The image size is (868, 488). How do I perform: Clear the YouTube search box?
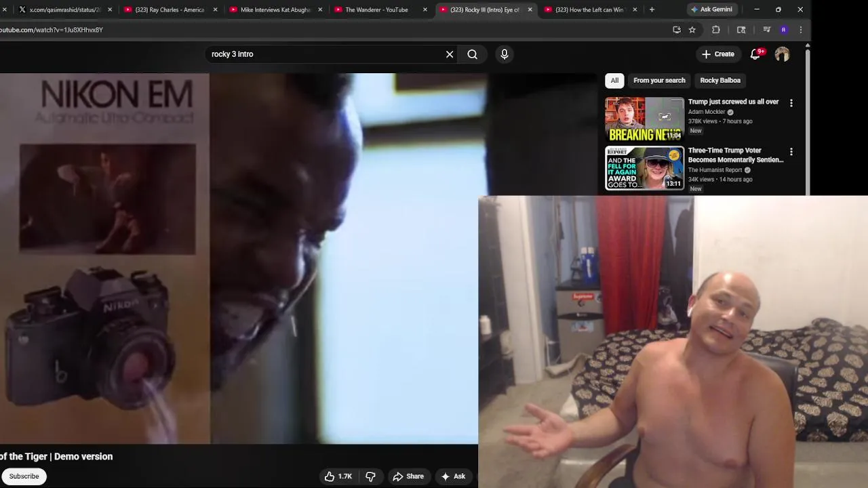pos(450,54)
